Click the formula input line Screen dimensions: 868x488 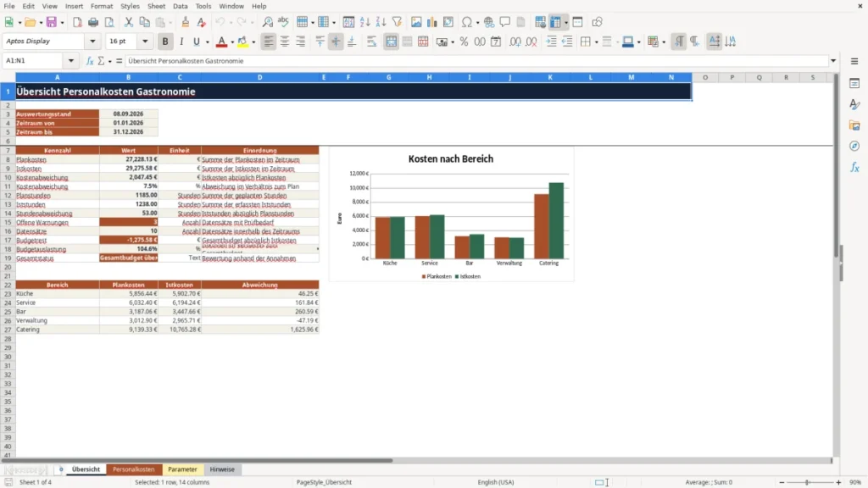point(477,61)
